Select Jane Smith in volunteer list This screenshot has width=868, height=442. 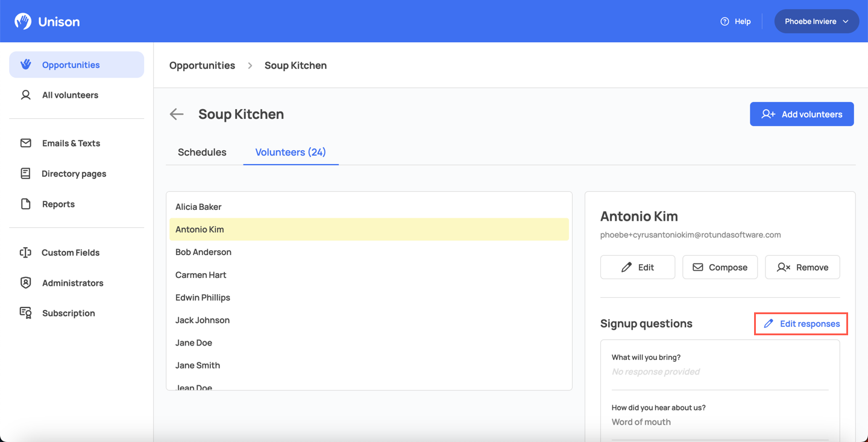point(369,365)
